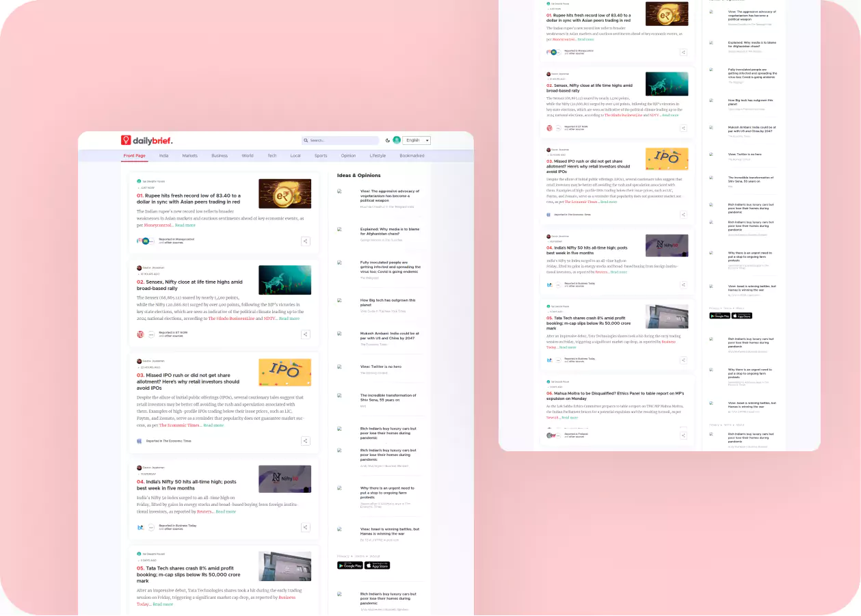Open the Rupee coin thumbnail in front window
Image resolution: width=861 pixels, height=616 pixels.
[284, 193]
